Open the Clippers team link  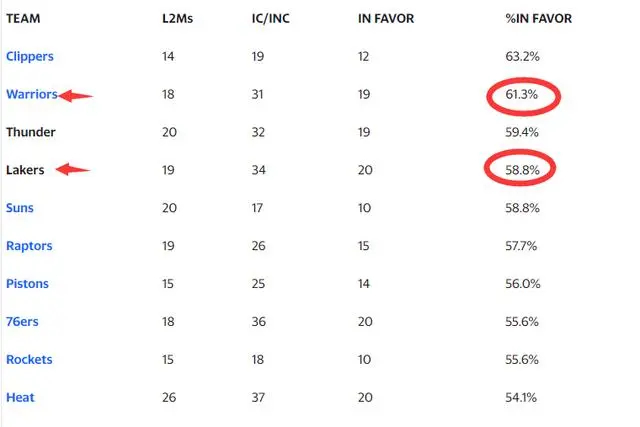point(30,57)
